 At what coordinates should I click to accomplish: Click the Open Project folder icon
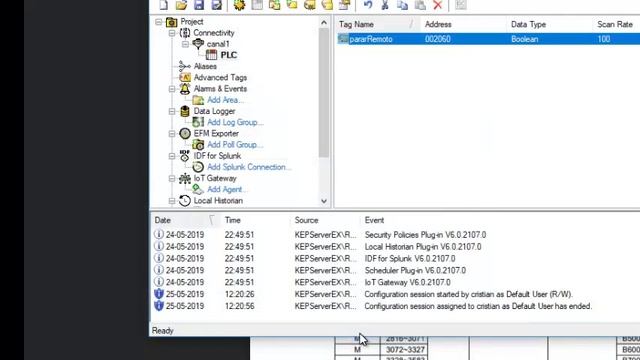click(181, 4)
